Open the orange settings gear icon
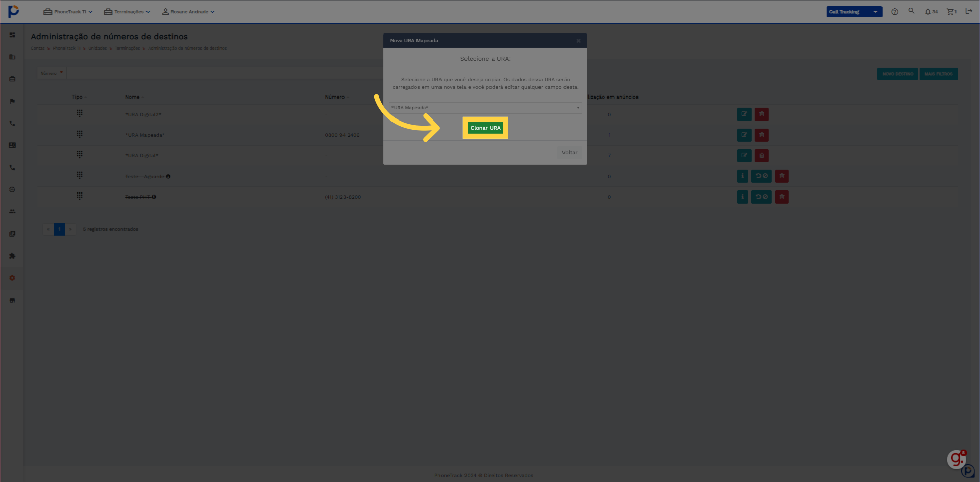Screen dimensions: 980x482 pos(12,278)
